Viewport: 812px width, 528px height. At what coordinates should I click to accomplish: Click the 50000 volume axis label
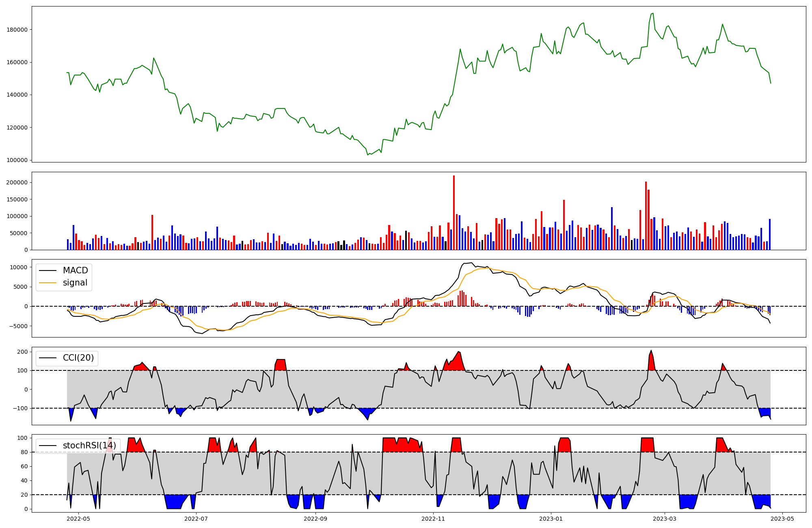[19, 233]
